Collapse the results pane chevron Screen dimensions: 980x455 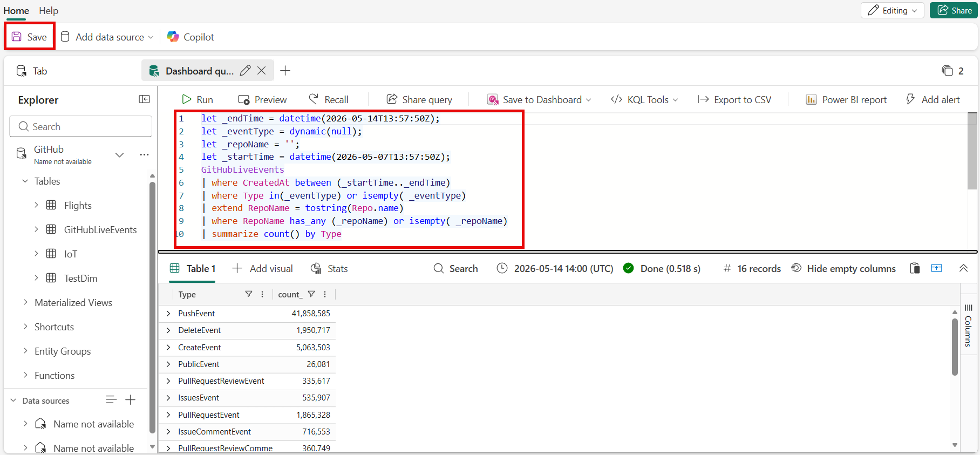point(963,268)
